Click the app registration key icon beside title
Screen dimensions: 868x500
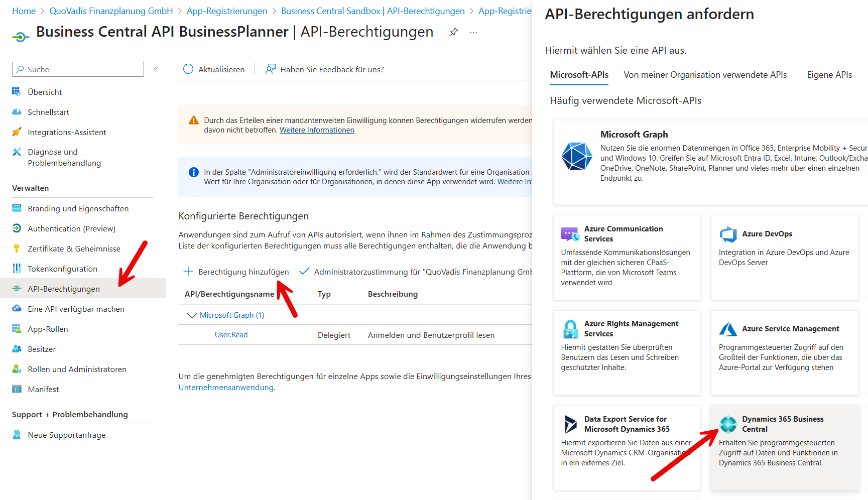[20, 36]
